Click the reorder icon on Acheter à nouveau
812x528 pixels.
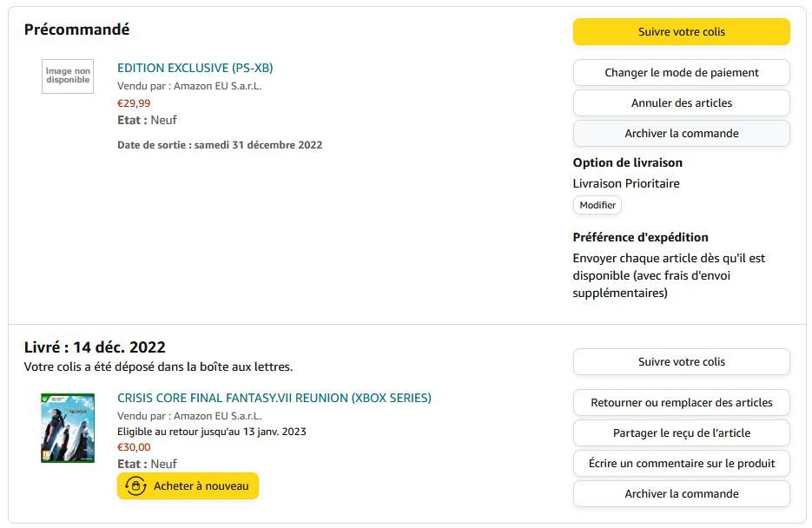[x=135, y=486]
